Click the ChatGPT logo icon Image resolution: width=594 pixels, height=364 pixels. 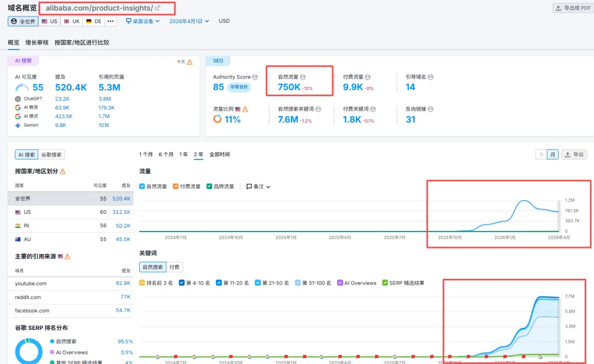pos(18,99)
